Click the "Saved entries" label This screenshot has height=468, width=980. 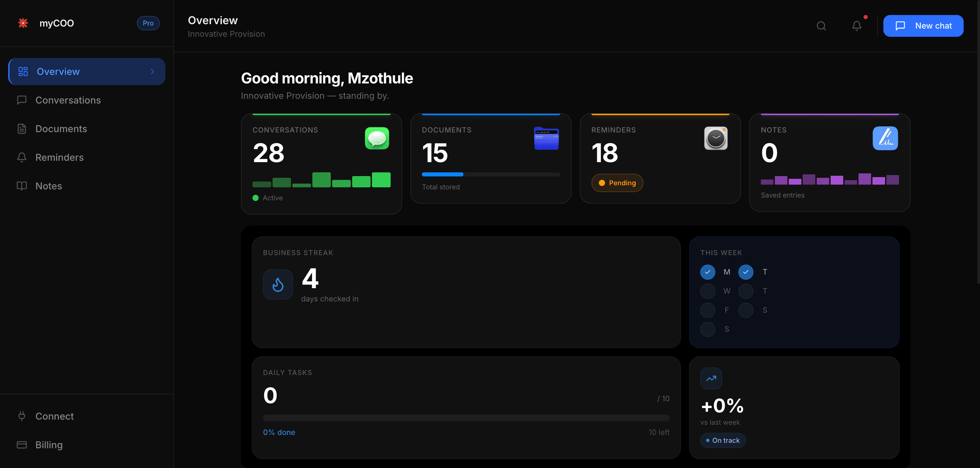click(x=783, y=195)
